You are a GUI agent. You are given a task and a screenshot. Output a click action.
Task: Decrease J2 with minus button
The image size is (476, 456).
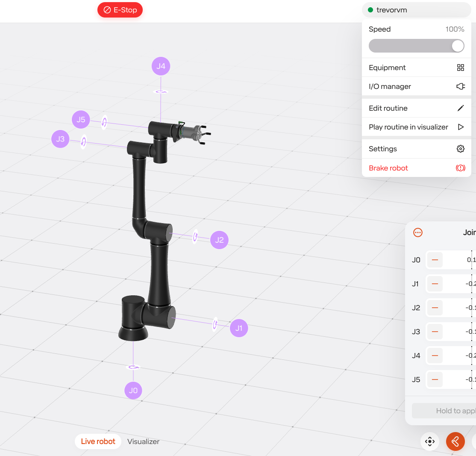(435, 308)
